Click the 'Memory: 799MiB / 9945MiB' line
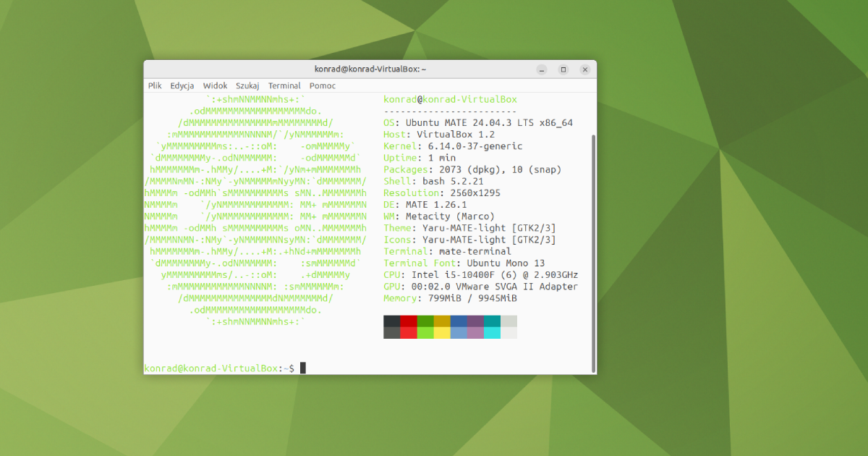 [450, 298]
